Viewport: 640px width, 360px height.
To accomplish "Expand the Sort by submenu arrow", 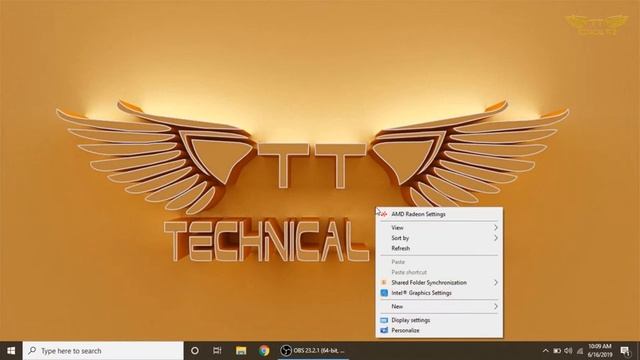I will 496,238.
